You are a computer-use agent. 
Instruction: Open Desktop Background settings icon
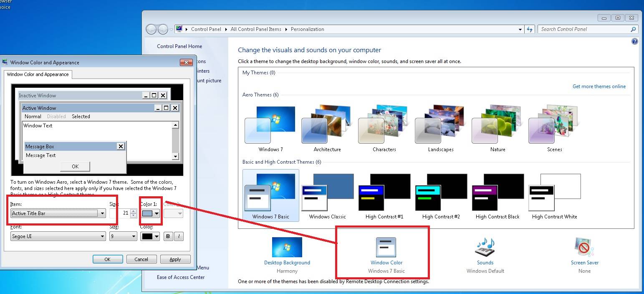287,247
